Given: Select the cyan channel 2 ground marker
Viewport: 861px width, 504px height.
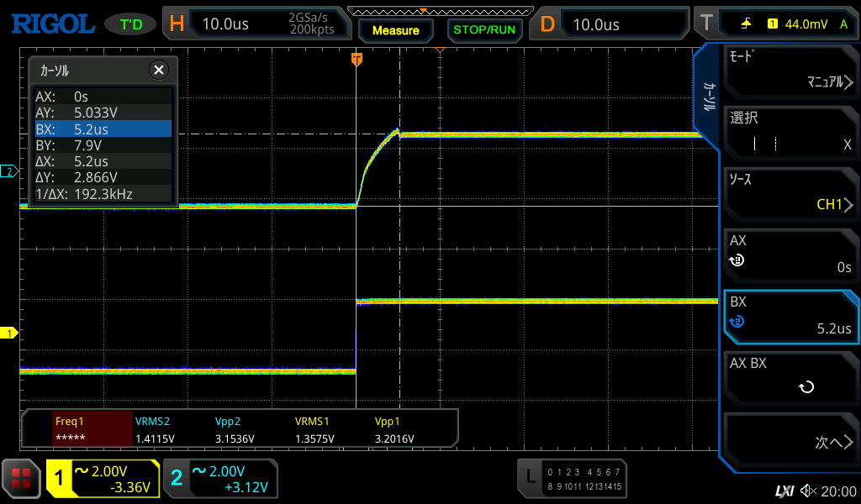Looking at the screenshot, I should (9, 171).
